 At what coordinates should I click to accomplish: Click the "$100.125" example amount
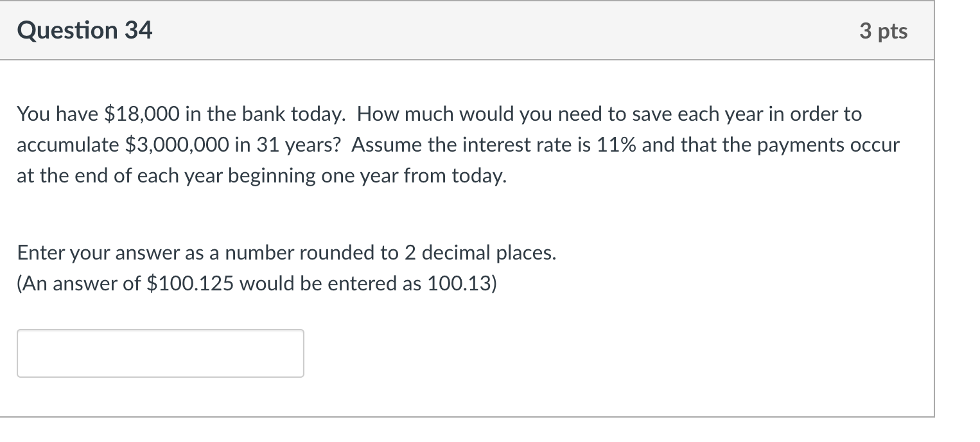pyautogui.click(x=193, y=284)
